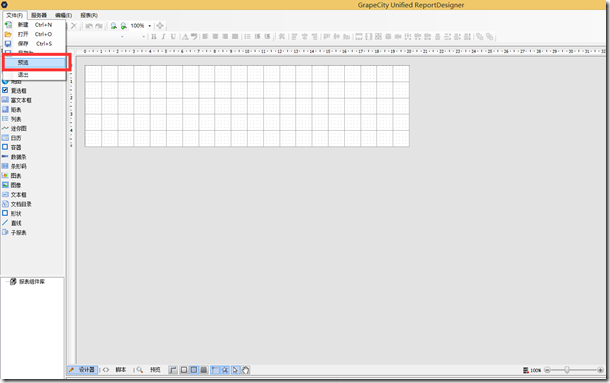This screenshot has width=610, height=383.
Task: Switch to the 设计器 designer tab
Action: click(x=82, y=370)
